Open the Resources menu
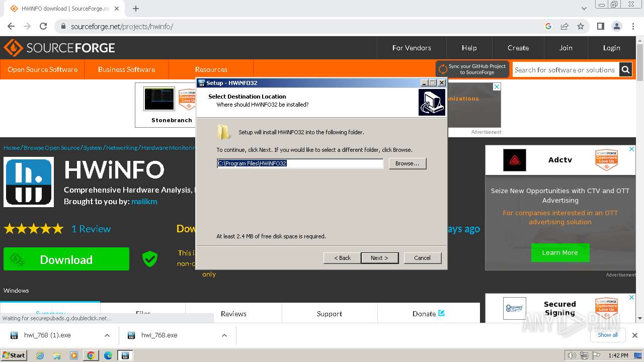This screenshot has width=644, height=362. pyautogui.click(x=211, y=69)
